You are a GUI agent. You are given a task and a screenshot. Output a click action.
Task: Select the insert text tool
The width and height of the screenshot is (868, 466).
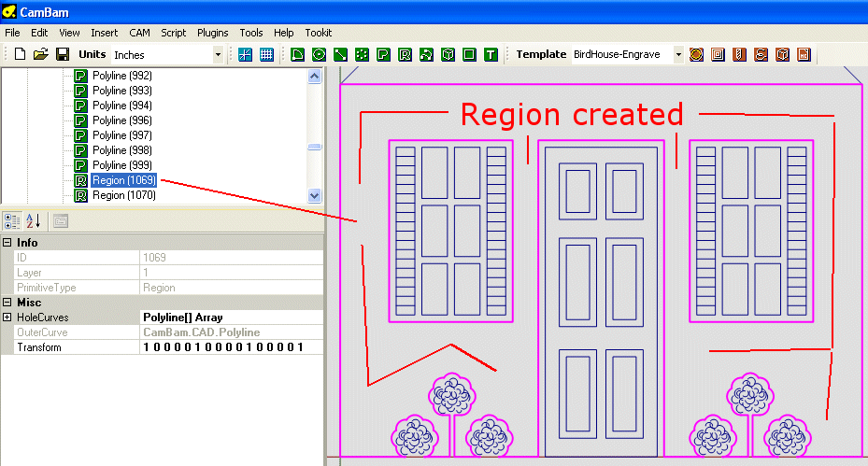[491, 54]
